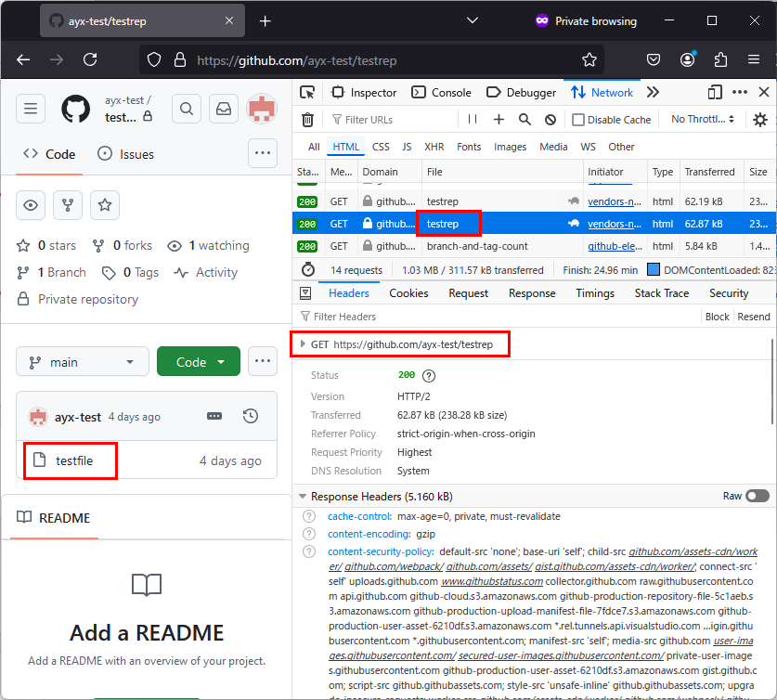The width and height of the screenshot is (777, 700).
Task: Open repo nav overflow three-dots menu
Action: click(263, 153)
